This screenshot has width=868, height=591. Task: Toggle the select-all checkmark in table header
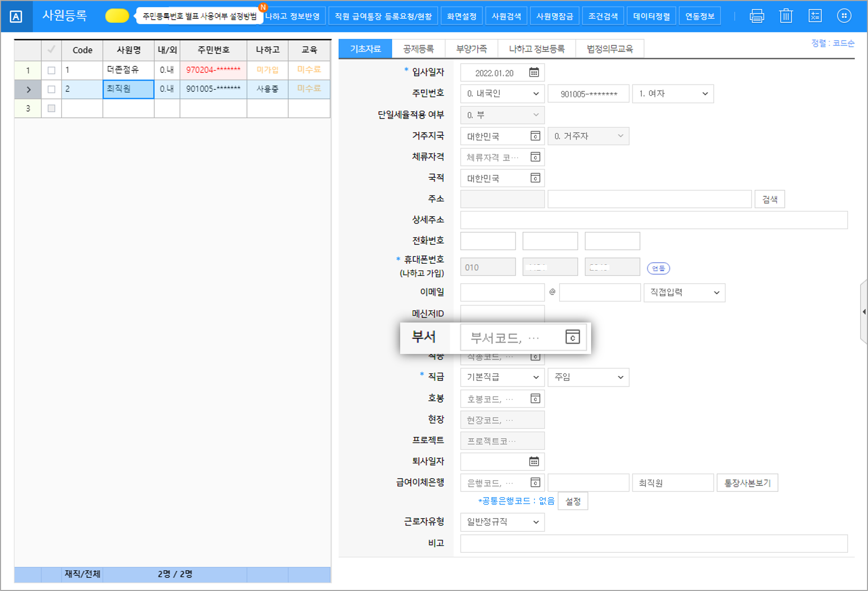[x=51, y=50]
